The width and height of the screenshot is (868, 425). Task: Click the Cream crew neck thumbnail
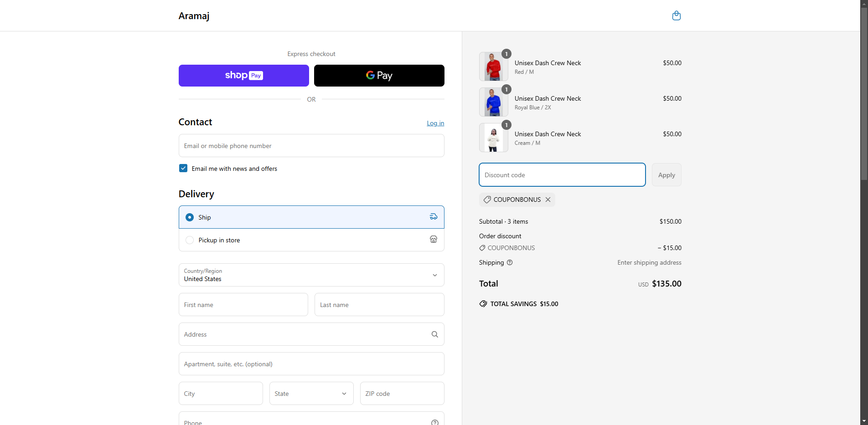(x=494, y=138)
